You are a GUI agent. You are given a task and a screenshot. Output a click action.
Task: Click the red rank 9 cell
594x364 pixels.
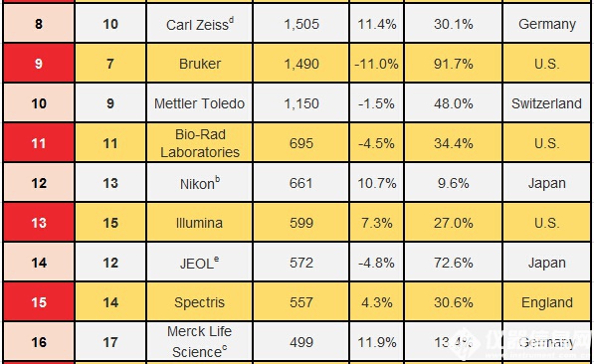pyautogui.click(x=39, y=64)
